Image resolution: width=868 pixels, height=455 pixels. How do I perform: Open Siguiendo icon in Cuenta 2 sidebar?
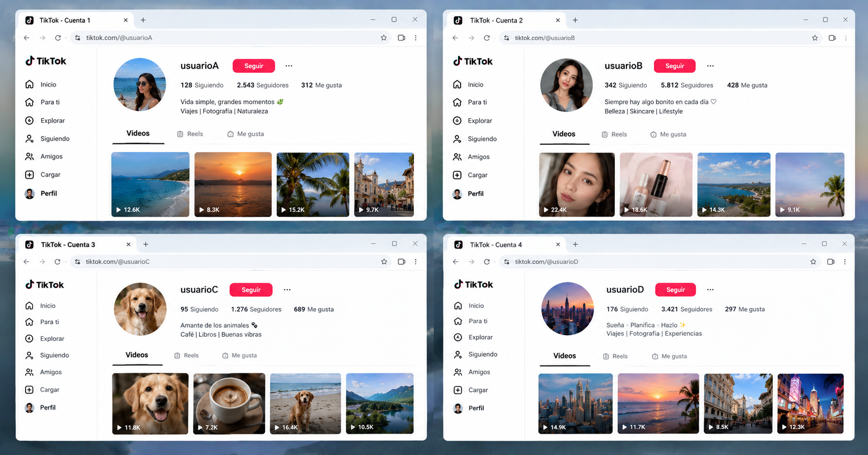[457, 139]
